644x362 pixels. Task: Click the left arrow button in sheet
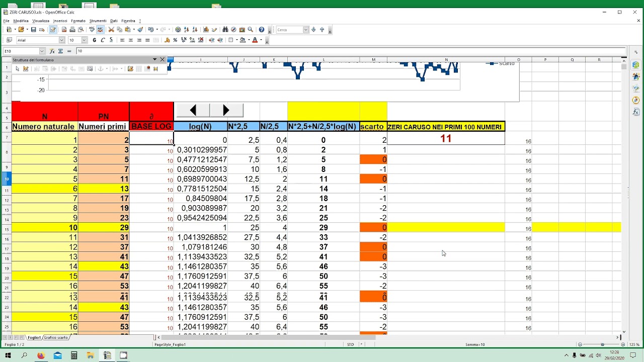click(x=193, y=110)
